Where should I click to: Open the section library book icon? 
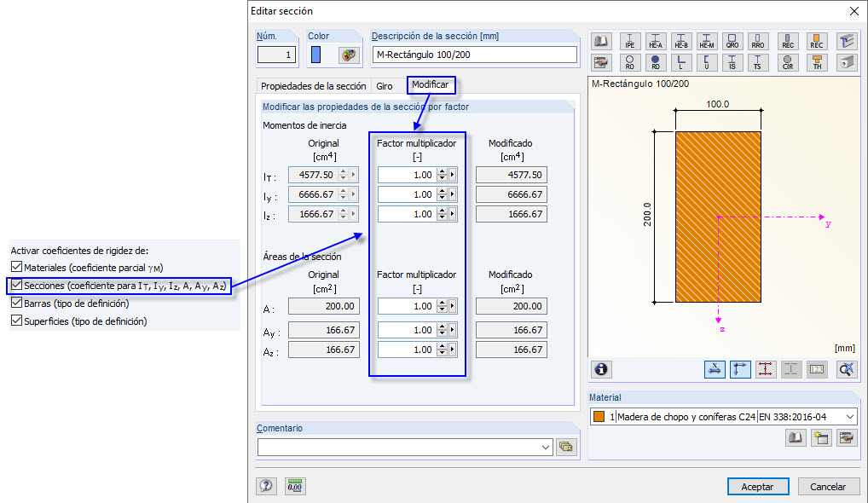point(600,41)
